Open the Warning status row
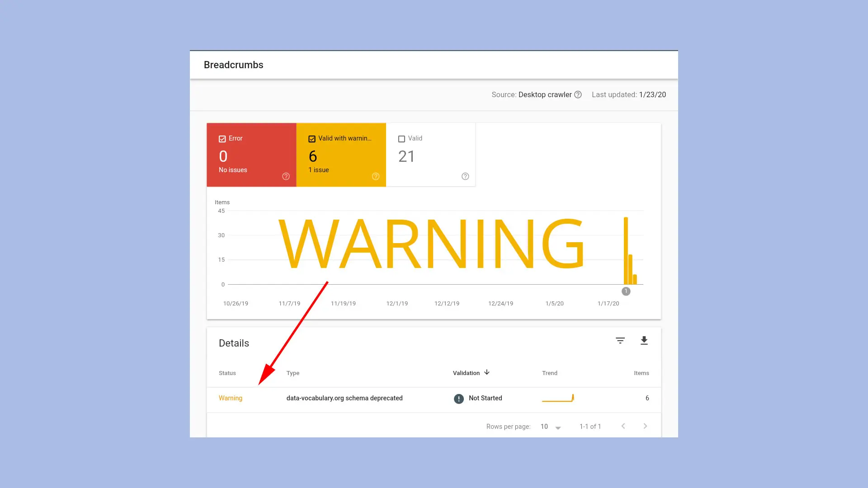Screen dimensions: 868x488 tap(231, 398)
